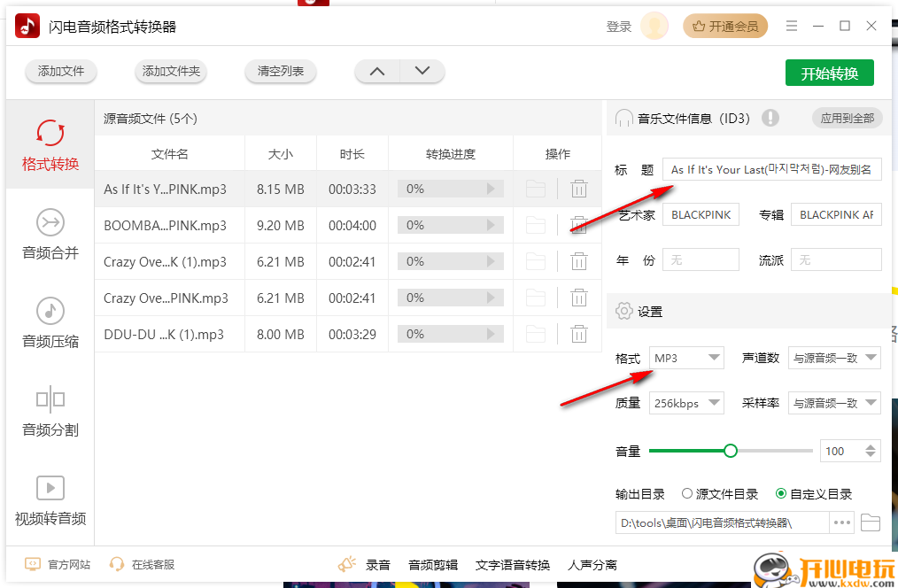Click 应用到全部 to apply tags to all
This screenshot has width=898, height=588.
coord(847,118)
